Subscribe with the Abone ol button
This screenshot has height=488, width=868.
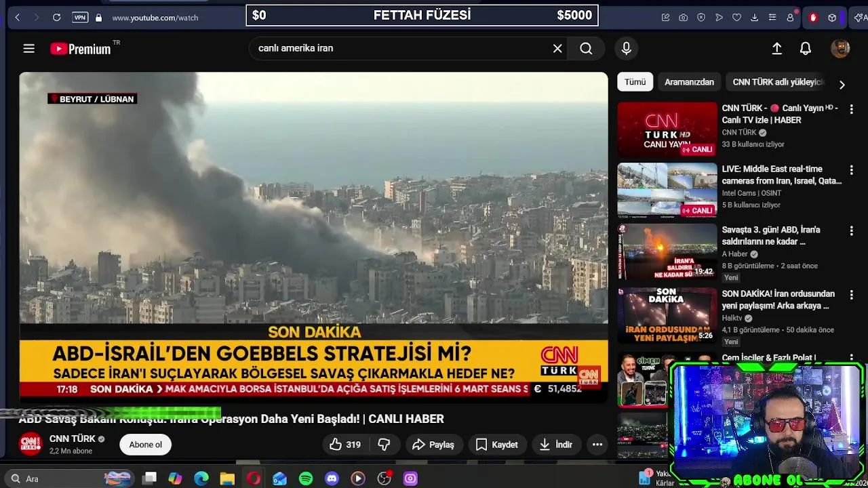tap(146, 445)
